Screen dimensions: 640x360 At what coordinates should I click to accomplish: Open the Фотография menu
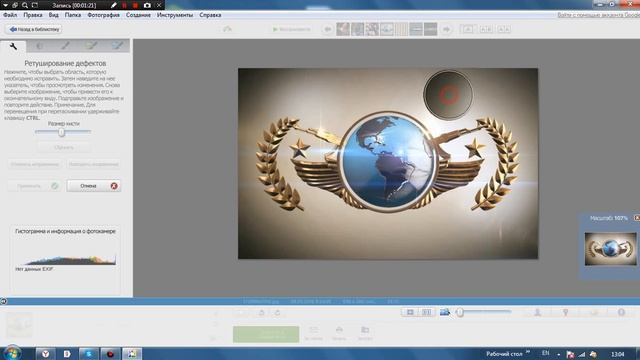pyautogui.click(x=103, y=15)
